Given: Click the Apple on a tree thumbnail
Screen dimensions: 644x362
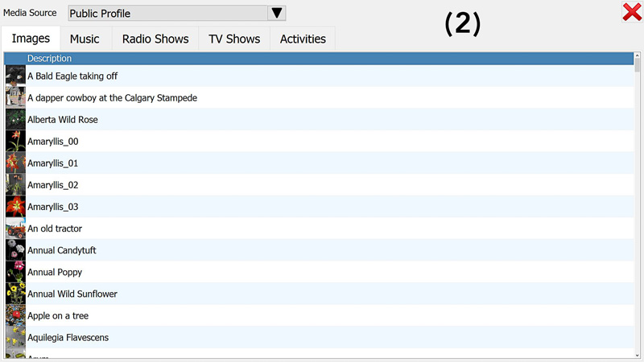Looking at the screenshot, I should [x=15, y=315].
